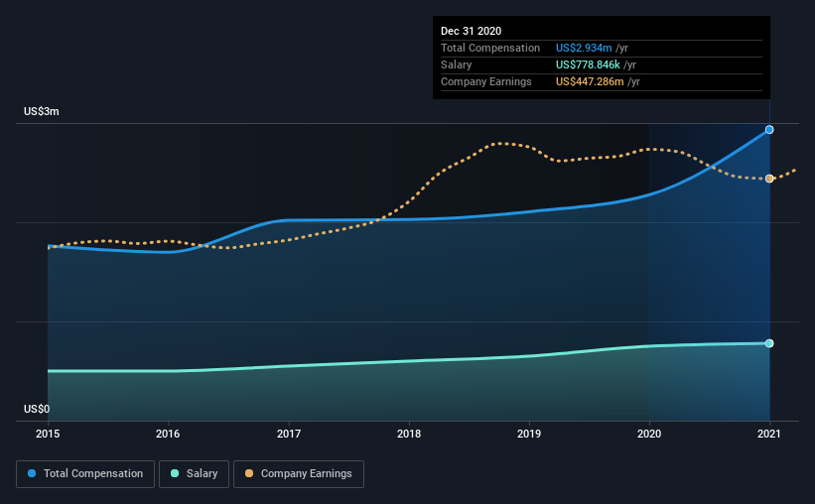Select the 2015 x-axis label
This screenshot has height=504, width=815.
tap(48, 434)
